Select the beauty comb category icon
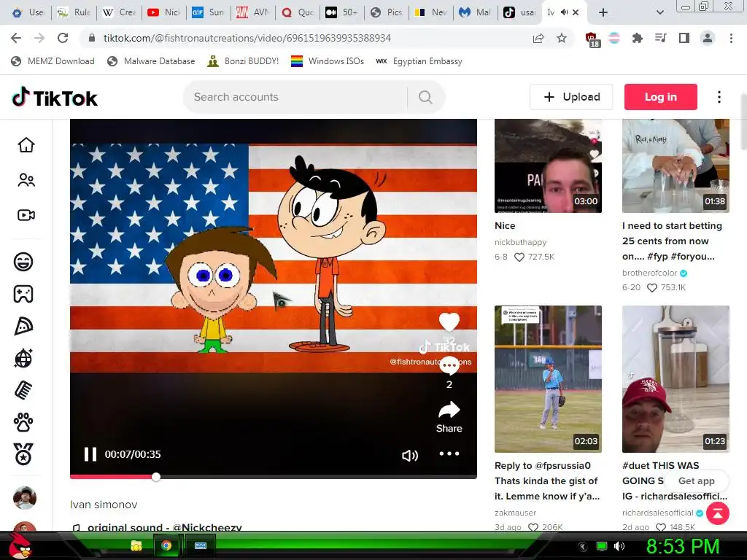This screenshot has width=747, height=560. click(x=23, y=391)
